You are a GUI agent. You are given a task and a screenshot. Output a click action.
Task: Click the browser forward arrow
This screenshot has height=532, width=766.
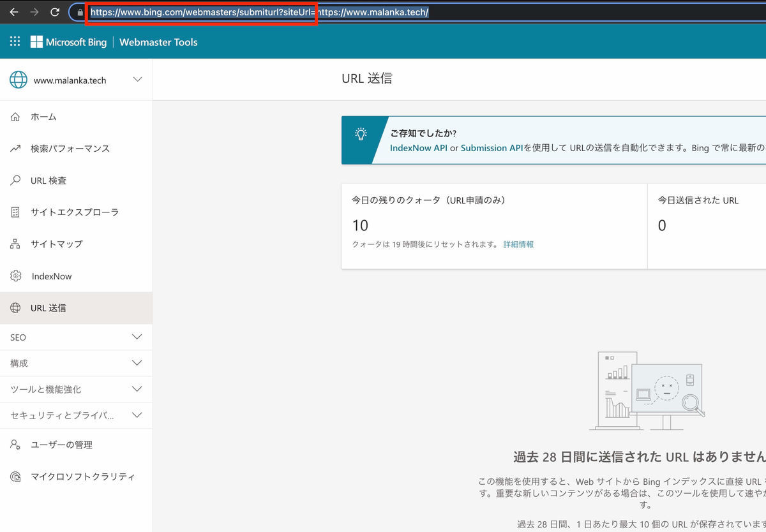pos(34,12)
